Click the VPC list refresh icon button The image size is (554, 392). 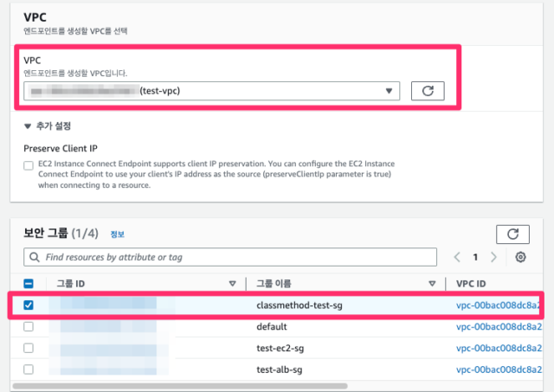428,90
